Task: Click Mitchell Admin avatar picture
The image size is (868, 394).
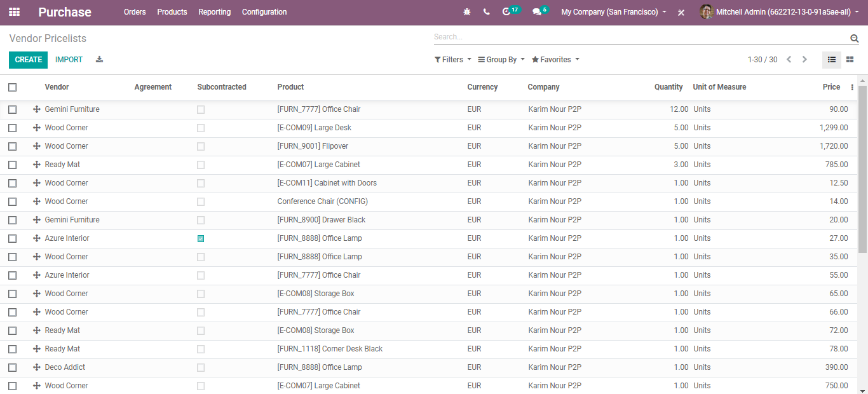Action: [706, 12]
